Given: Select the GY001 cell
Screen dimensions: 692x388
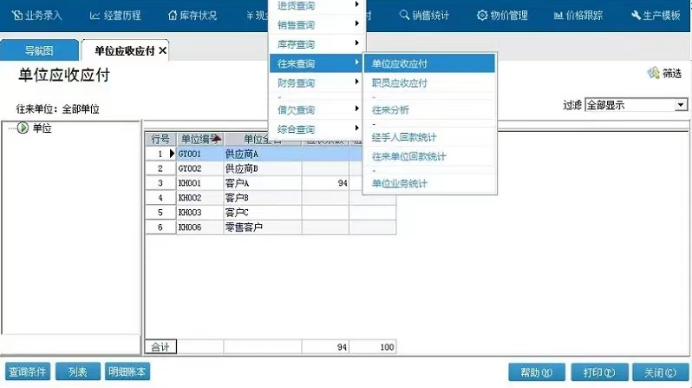Looking at the screenshot, I should [200, 154].
